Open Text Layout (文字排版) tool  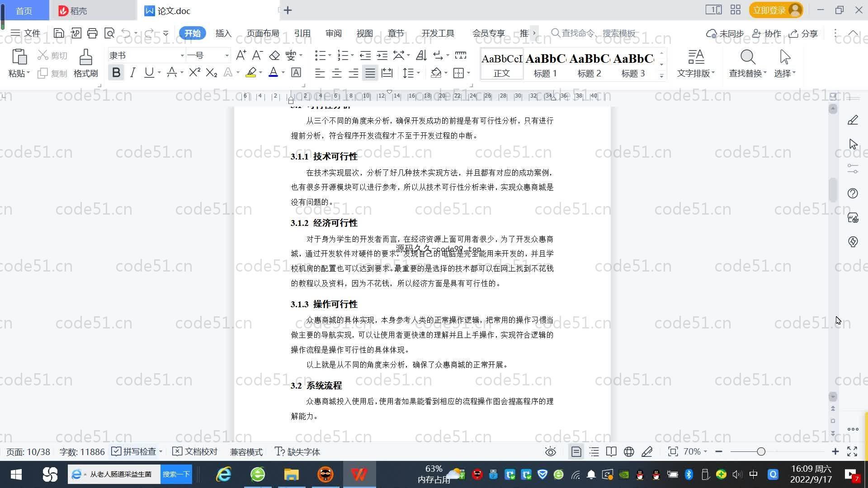point(696,63)
